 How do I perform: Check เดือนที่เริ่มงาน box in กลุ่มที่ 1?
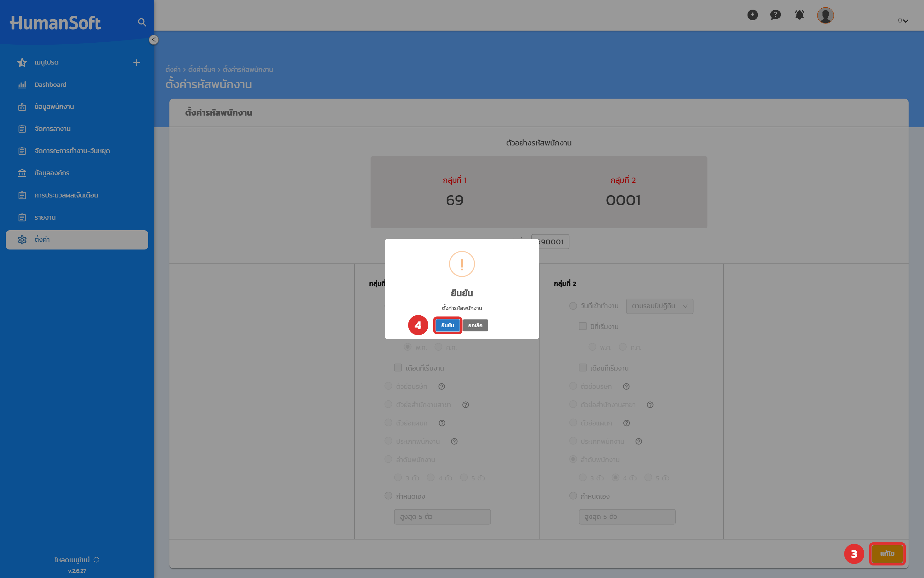coord(398,368)
